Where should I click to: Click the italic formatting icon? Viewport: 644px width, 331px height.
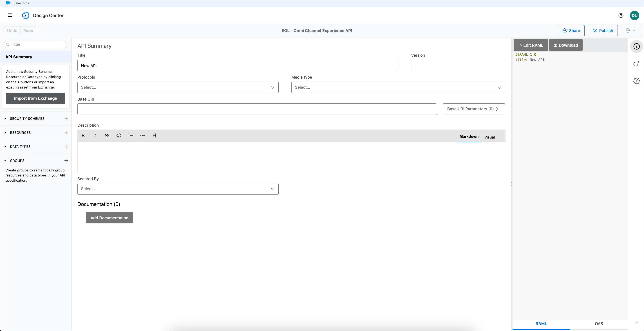click(95, 135)
